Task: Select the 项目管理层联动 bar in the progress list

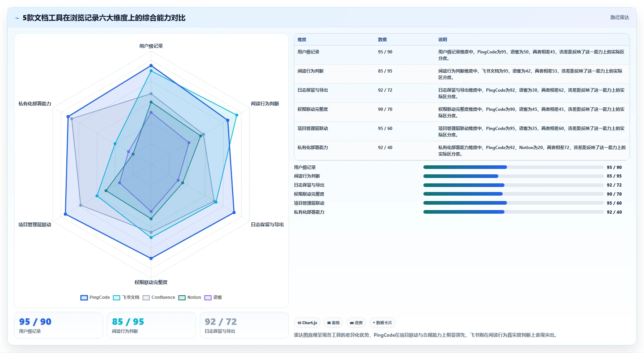Action: pyautogui.click(x=513, y=203)
